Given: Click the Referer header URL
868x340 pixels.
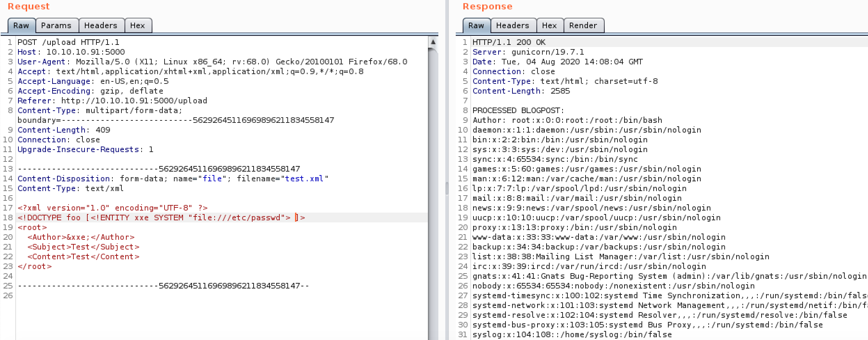Looking at the screenshot, I should [x=134, y=101].
